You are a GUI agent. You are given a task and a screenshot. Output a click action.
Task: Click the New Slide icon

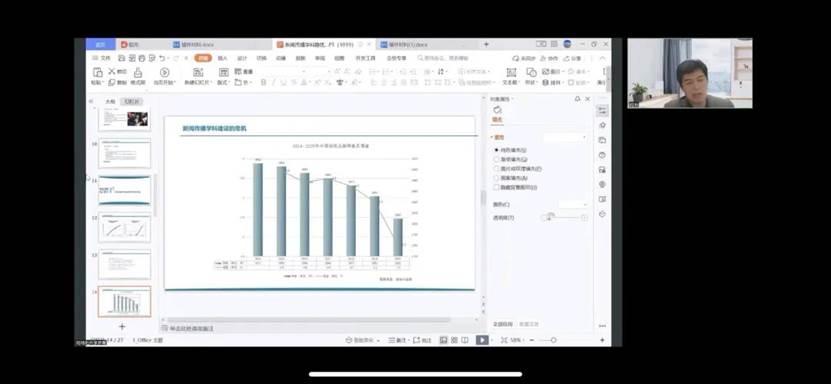click(198, 73)
